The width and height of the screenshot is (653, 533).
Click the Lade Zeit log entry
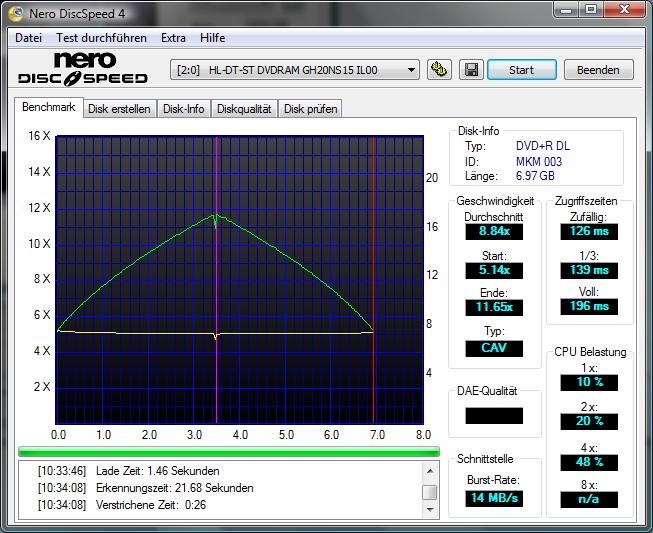(129, 471)
